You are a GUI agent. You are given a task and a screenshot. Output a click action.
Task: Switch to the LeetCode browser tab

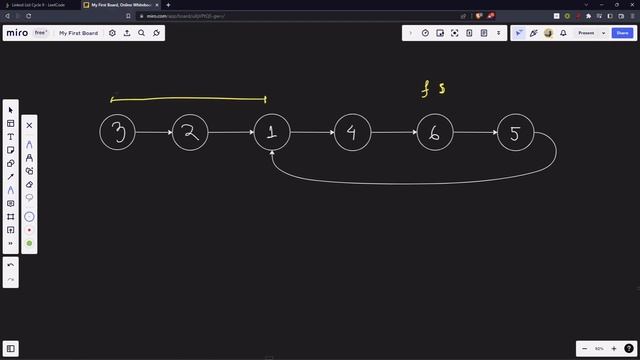coord(38,5)
